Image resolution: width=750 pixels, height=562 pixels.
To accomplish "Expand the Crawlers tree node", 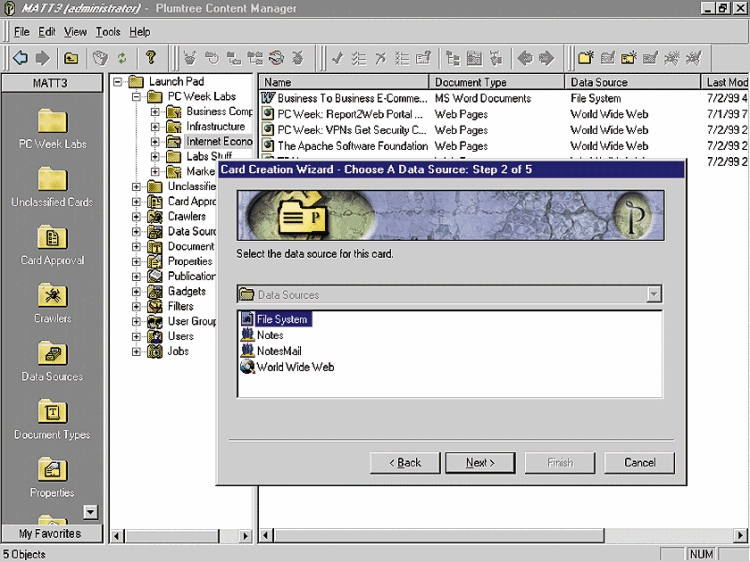I will [136, 216].
